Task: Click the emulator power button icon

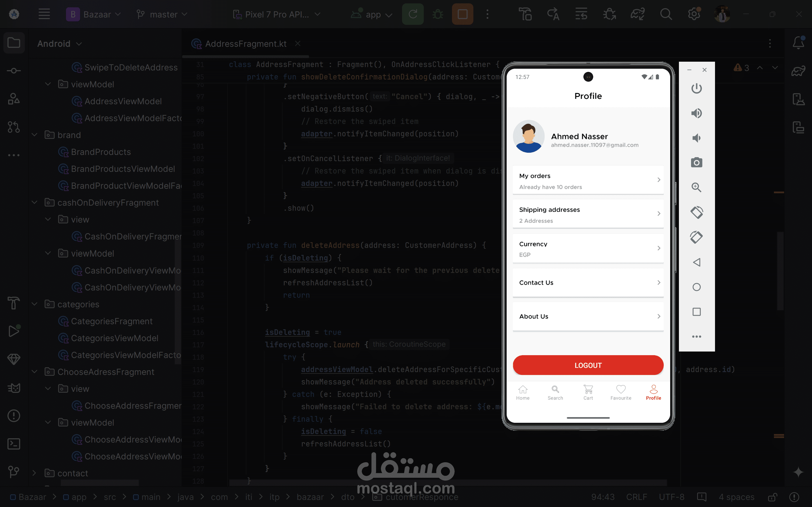Action: [x=696, y=88]
